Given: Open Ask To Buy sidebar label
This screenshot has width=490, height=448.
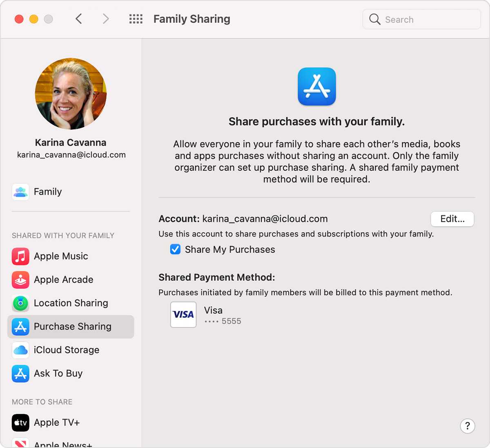Looking at the screenshot, I should pos(58,373).
